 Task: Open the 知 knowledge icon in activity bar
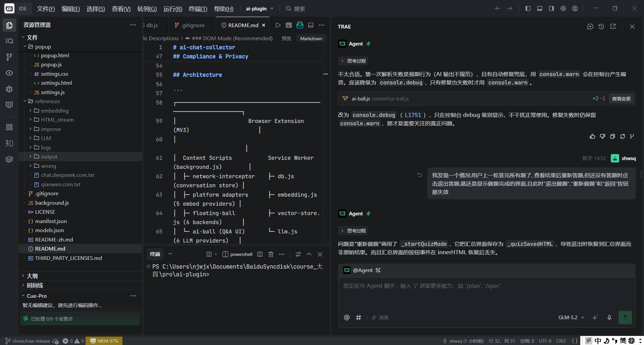point(9,143)
